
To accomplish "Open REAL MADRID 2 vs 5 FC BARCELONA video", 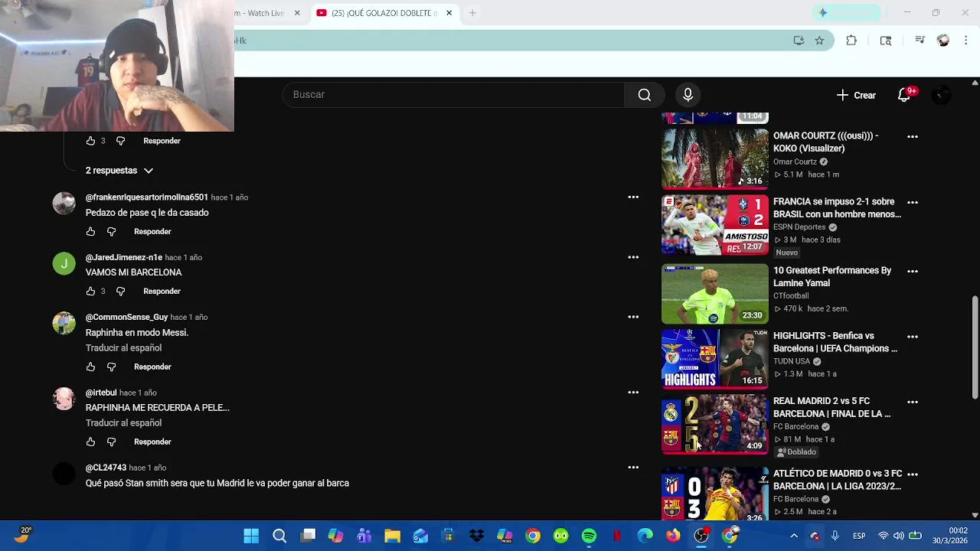I will click(x=832, y=407).
